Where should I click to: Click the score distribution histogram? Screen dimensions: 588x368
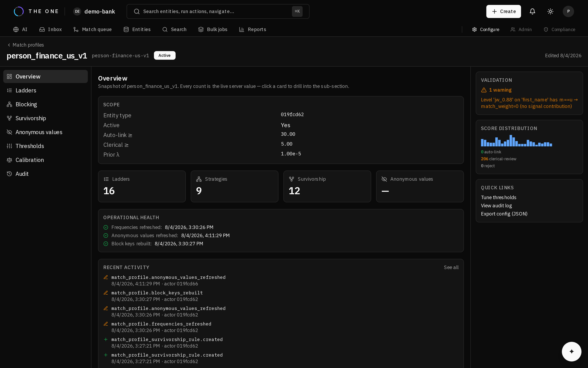(517, 141)
